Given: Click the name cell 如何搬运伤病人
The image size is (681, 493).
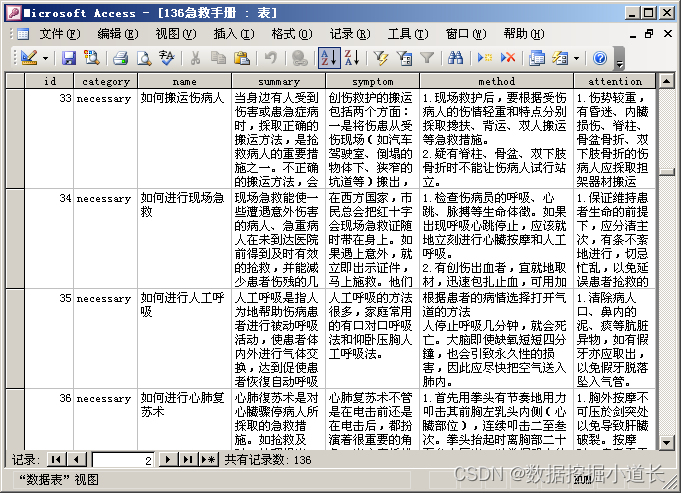Looking at the screenshot, I should click(x=184, y=139).
